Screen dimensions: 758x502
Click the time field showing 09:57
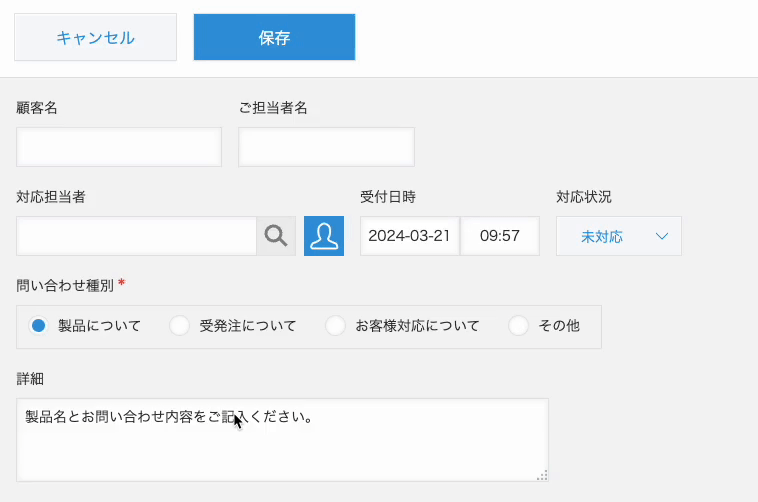click(x=500, y=236)
